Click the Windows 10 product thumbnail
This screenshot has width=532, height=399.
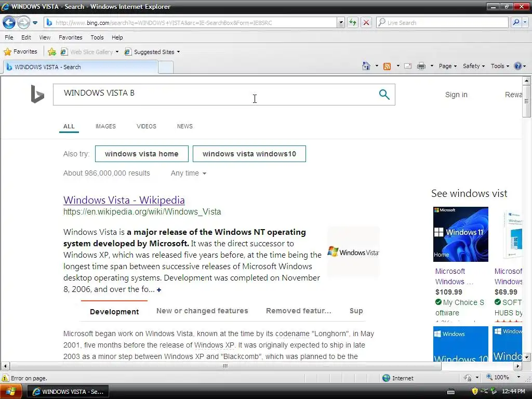coord(460,344)
